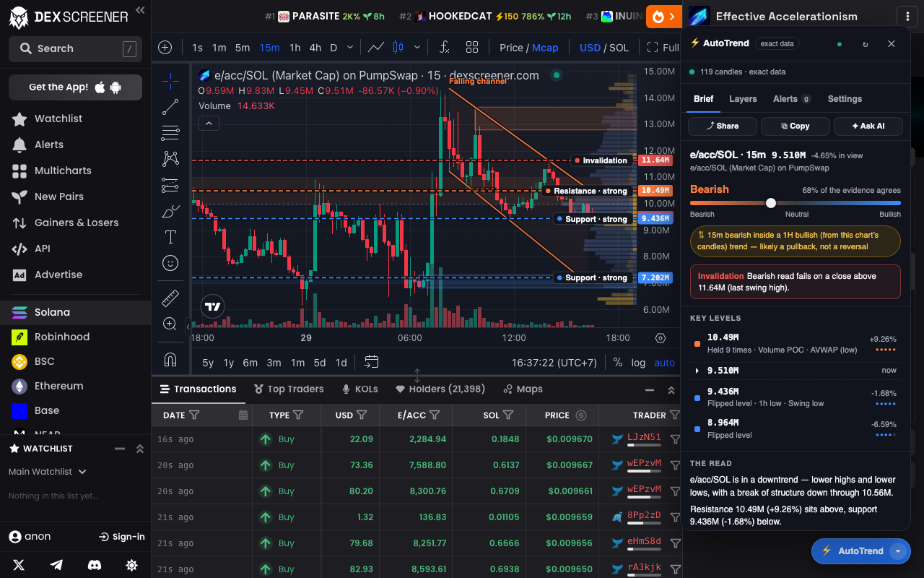Switch chart to Mcap view
The image size is (924, 578).
pos(545,48)
